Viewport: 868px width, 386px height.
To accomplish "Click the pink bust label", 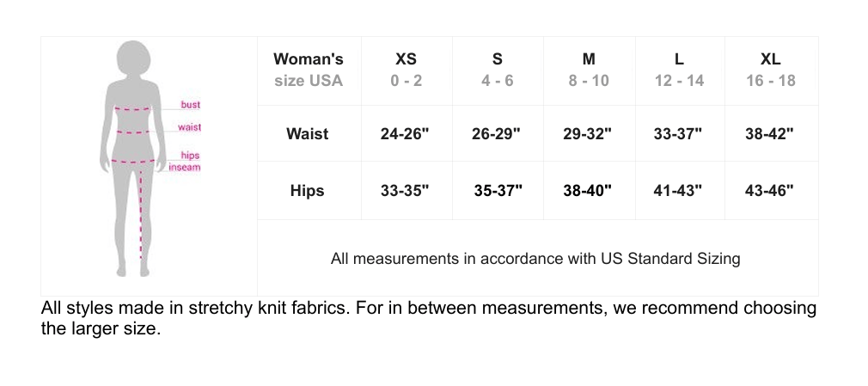I will pos(190,105).
